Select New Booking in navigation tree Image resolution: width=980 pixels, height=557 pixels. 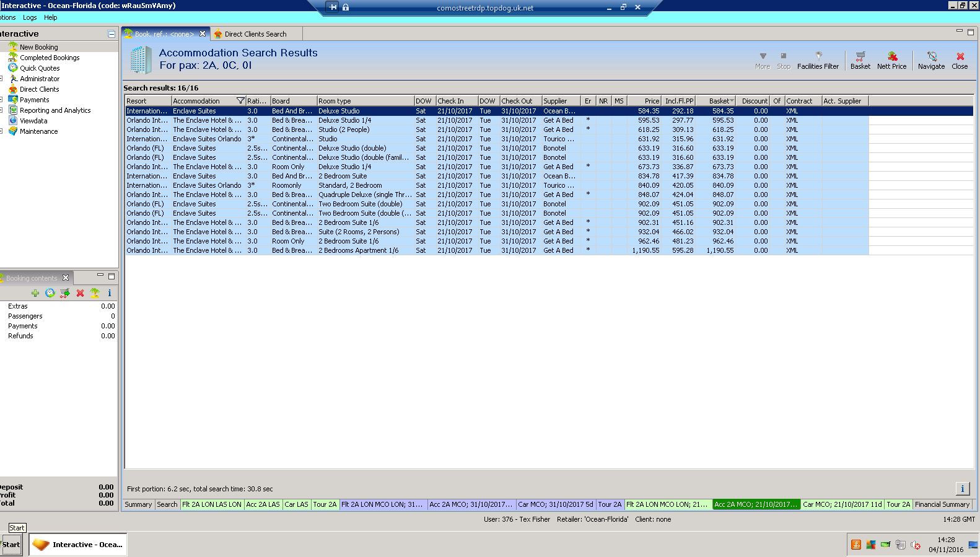tap(38, 47)
